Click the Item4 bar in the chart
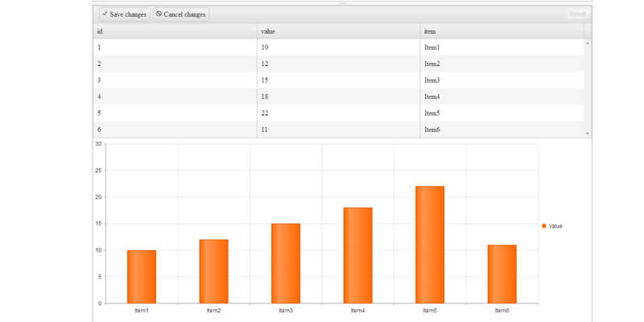Screen dimensions: 644x322 click(x=357, y=255)
